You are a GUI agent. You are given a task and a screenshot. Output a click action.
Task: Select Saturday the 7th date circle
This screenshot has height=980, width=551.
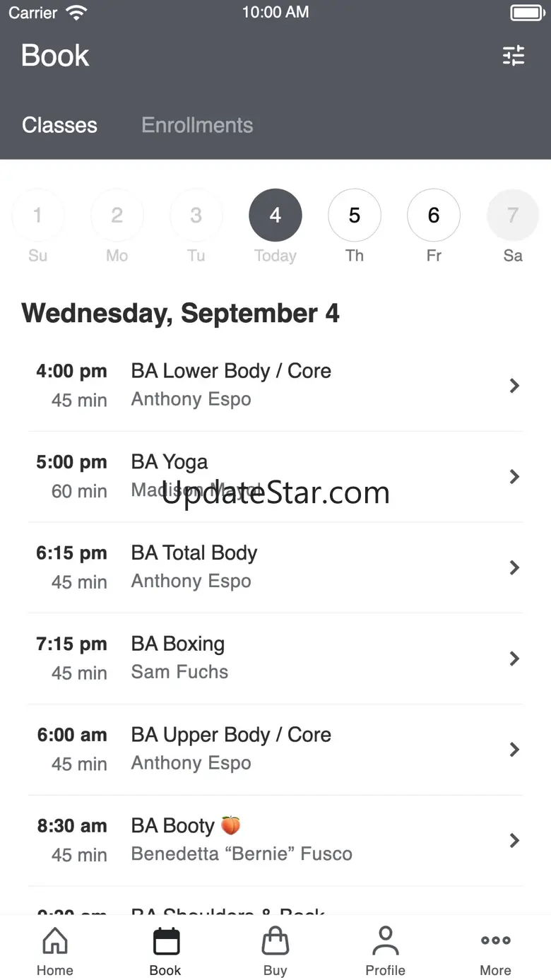pyautogui.click(x=513, y=216)
